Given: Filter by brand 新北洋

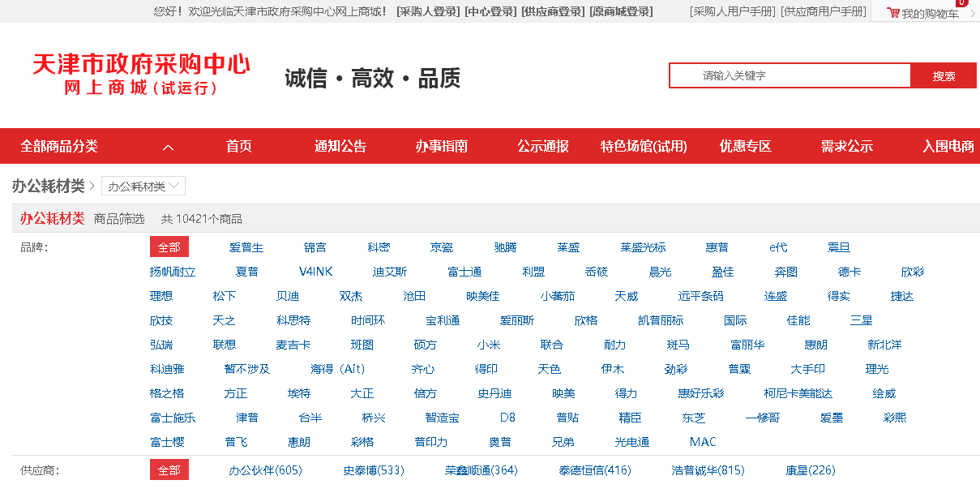Looking at the screenshot, I should coord(885,345).
